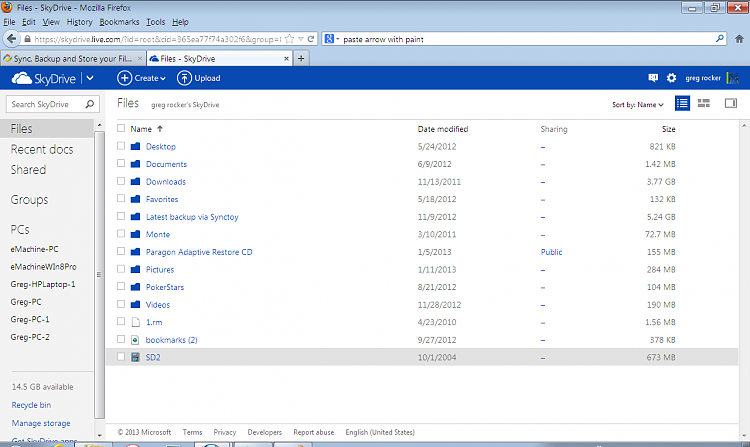Image resolution: width=750 pixels, height=447 pixels.
Task: Click the search magnifier in SkyDrive search
Action: point(89,104)
